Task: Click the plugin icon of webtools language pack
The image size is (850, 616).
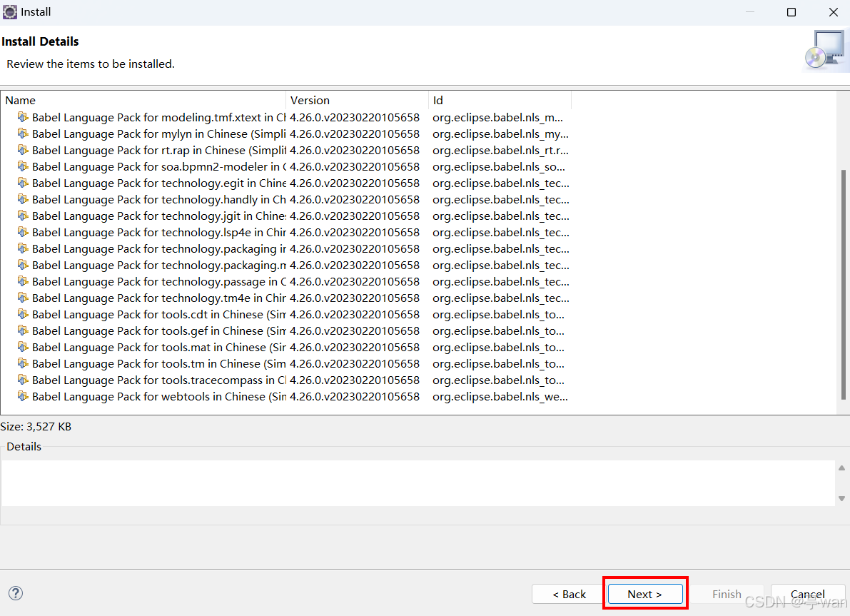Action: pos(23,396)
